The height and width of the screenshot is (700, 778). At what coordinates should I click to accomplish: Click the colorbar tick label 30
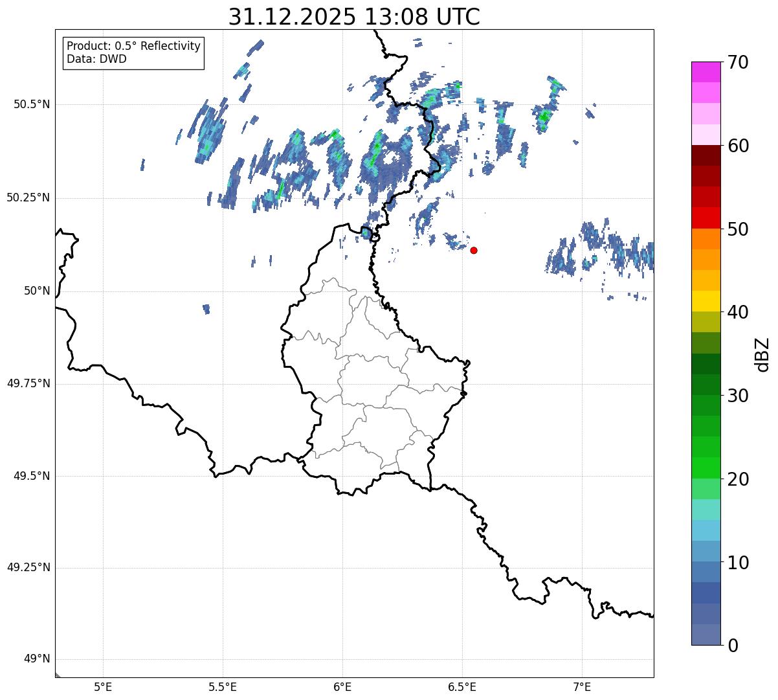738,396
